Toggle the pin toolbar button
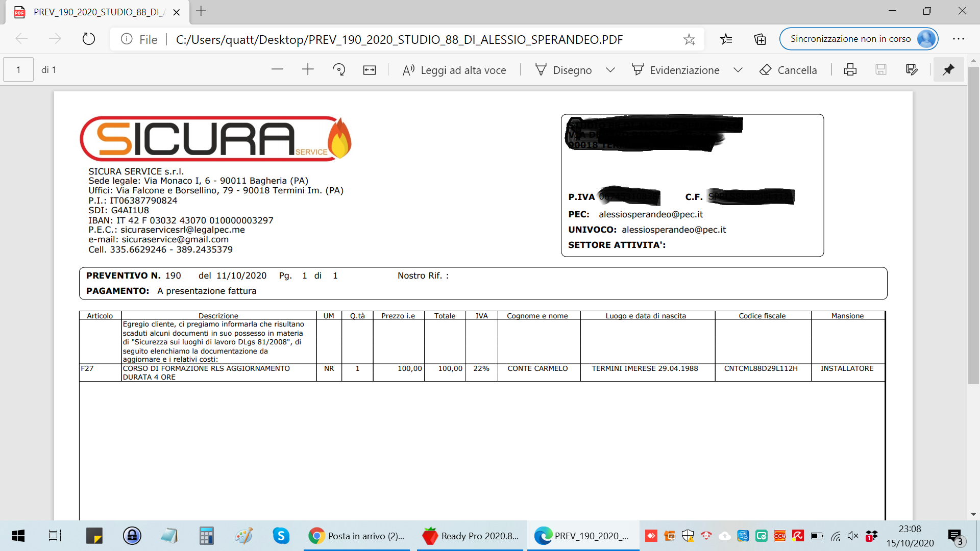980x551 pixels. pos(948,70)
